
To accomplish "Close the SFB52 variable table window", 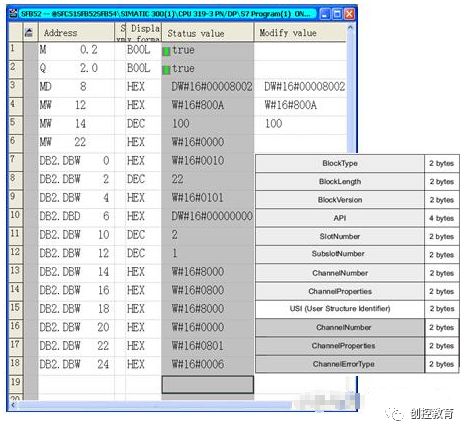I will point(349,14).
